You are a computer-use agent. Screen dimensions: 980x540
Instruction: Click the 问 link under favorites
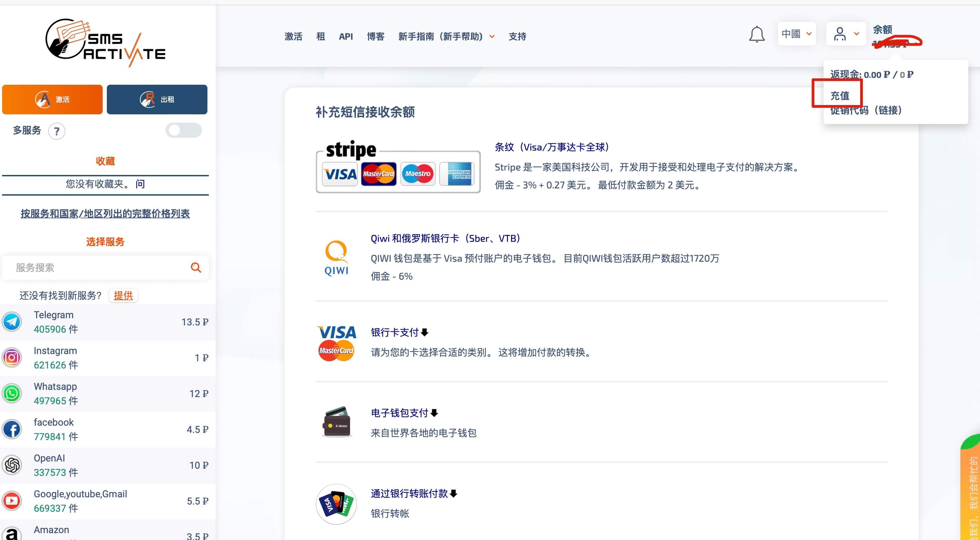140,184
